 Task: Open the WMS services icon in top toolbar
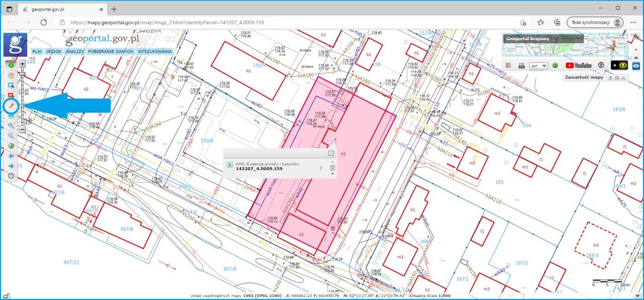(521, 65)
